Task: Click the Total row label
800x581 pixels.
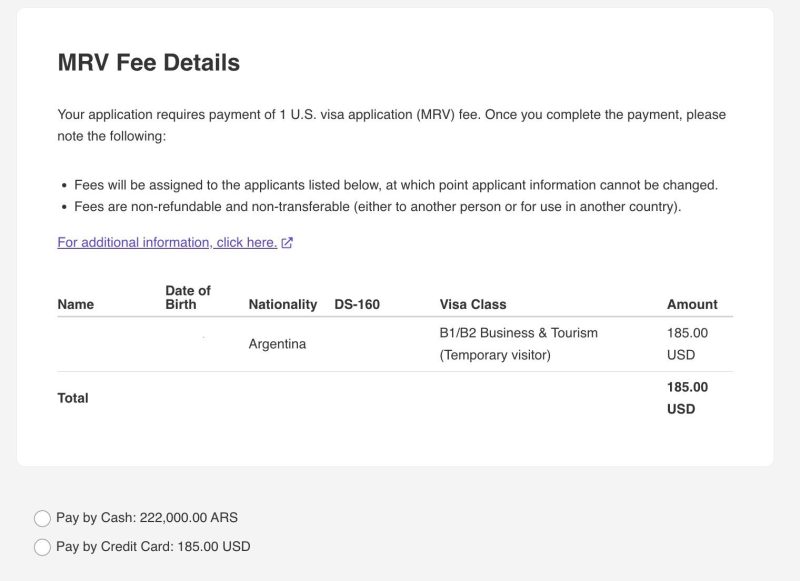Action: 73,398
